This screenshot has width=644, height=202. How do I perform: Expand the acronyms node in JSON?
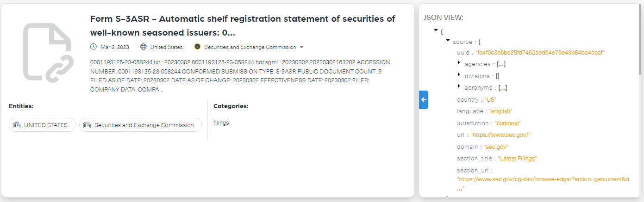coord(459,86)
